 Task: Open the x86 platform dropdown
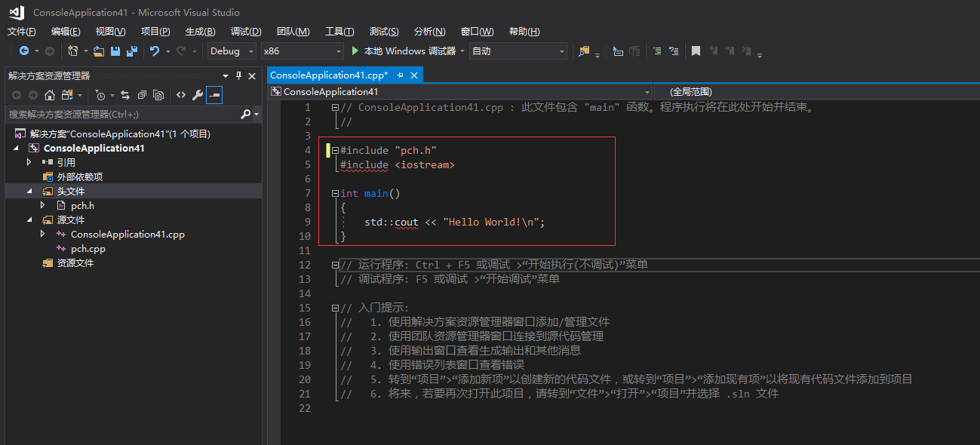302,51
